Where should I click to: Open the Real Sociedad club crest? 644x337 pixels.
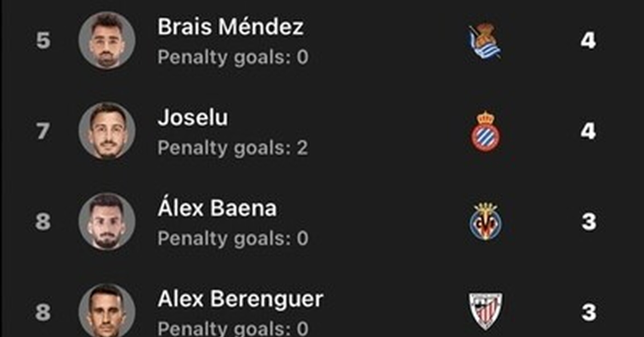[485, 41]
